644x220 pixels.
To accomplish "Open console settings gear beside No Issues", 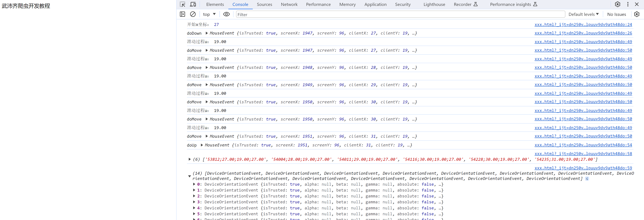I will (637, 14).
